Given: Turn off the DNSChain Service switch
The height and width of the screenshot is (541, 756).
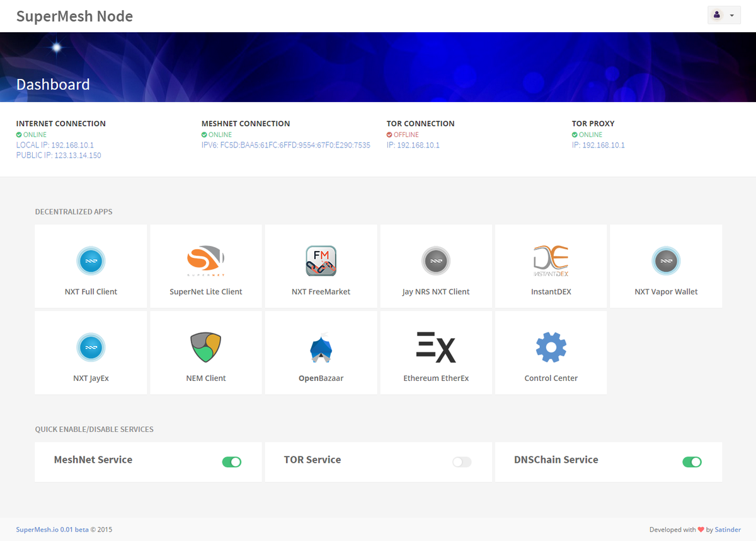Looking at the screenshot, I should [692, 462].
